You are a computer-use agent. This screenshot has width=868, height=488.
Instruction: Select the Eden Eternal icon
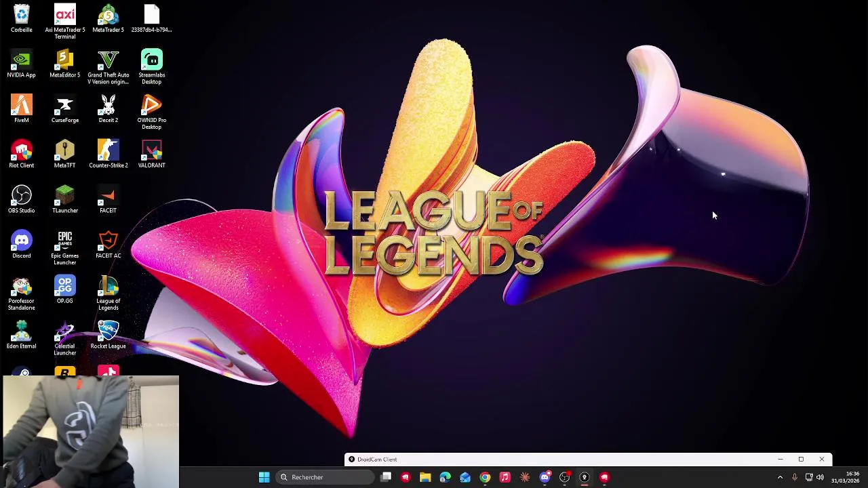[x=22, y=335]
